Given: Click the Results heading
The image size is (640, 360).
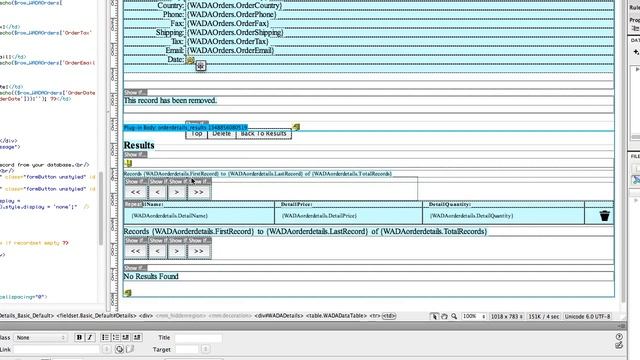Looking at the screenshot, I should 139,145.
